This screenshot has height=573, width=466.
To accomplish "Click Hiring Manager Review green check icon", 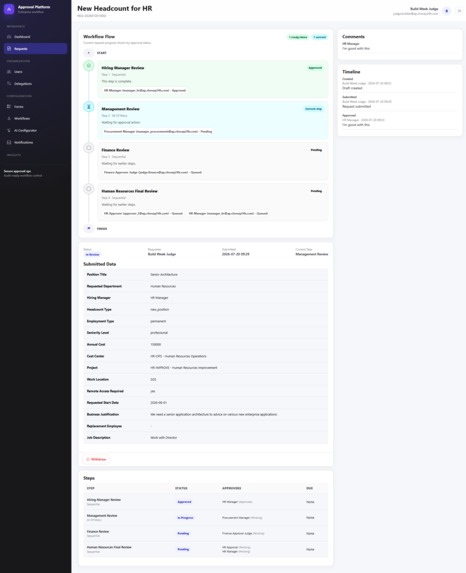I will click(88, 66).
